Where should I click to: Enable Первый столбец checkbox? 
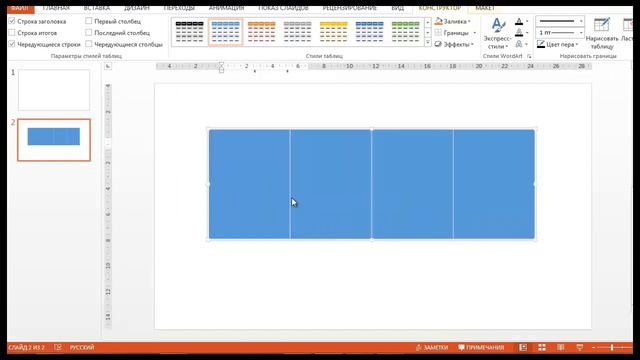pyautogui.click(x=89, y=21)
